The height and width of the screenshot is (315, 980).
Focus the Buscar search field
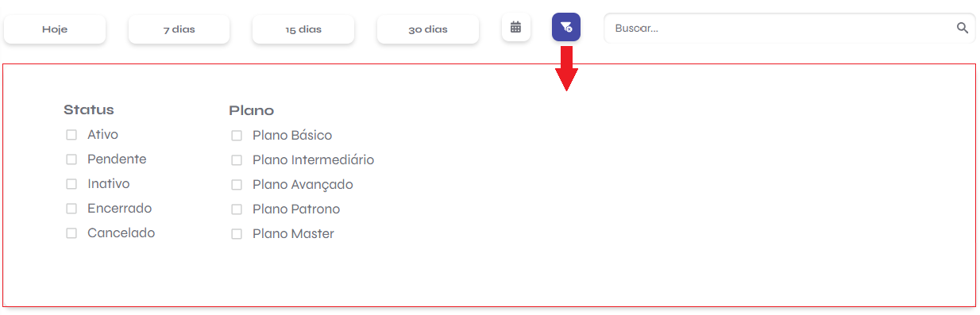789,28
